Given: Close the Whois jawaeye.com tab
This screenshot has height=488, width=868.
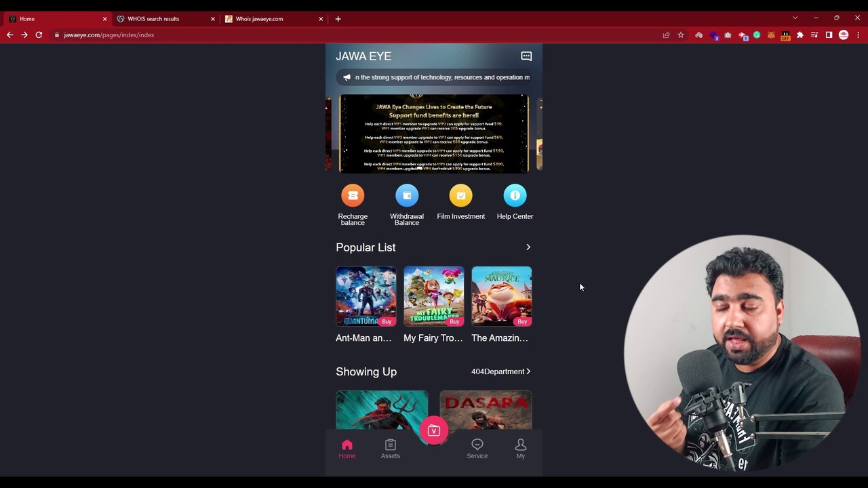Looking at the screenshot, I should (321, 19).
